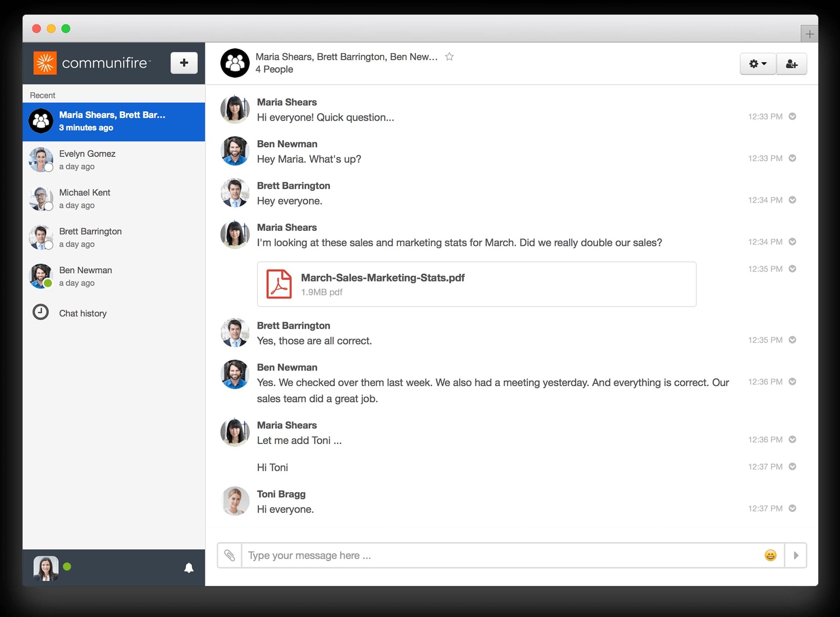The width and height of the screenshot is (840, 617).
Task: Click the green macOS zoom window button
Action: (66, 29)
